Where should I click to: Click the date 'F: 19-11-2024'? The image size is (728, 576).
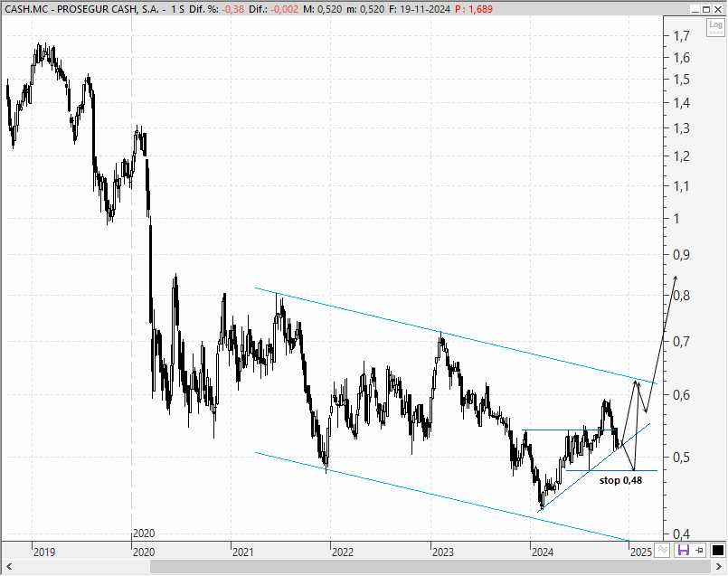coord(420,9)
